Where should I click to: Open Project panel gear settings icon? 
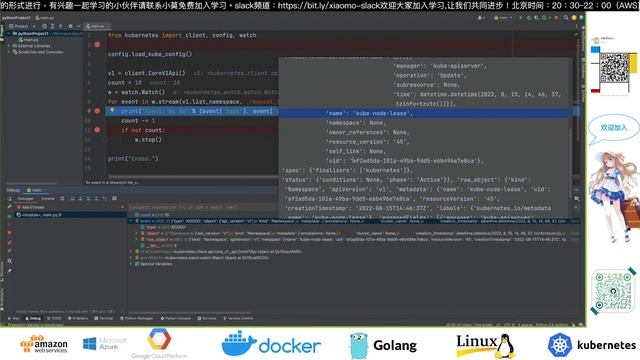click(70, 26)
